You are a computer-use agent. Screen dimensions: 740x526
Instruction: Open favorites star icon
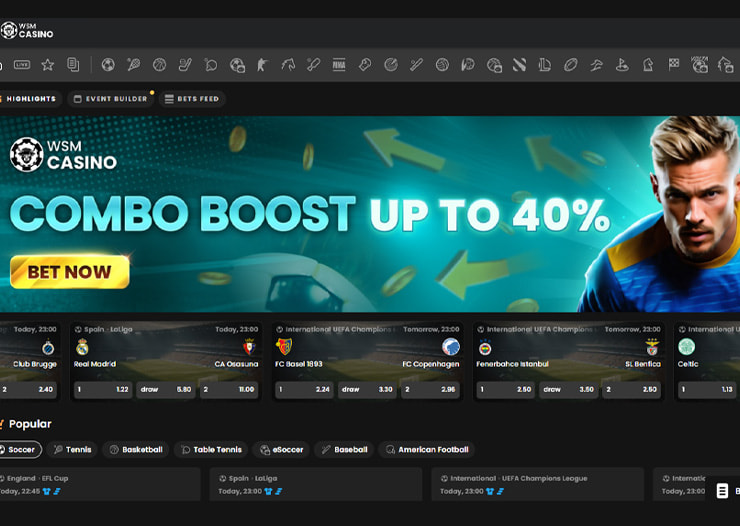point(48,65)
